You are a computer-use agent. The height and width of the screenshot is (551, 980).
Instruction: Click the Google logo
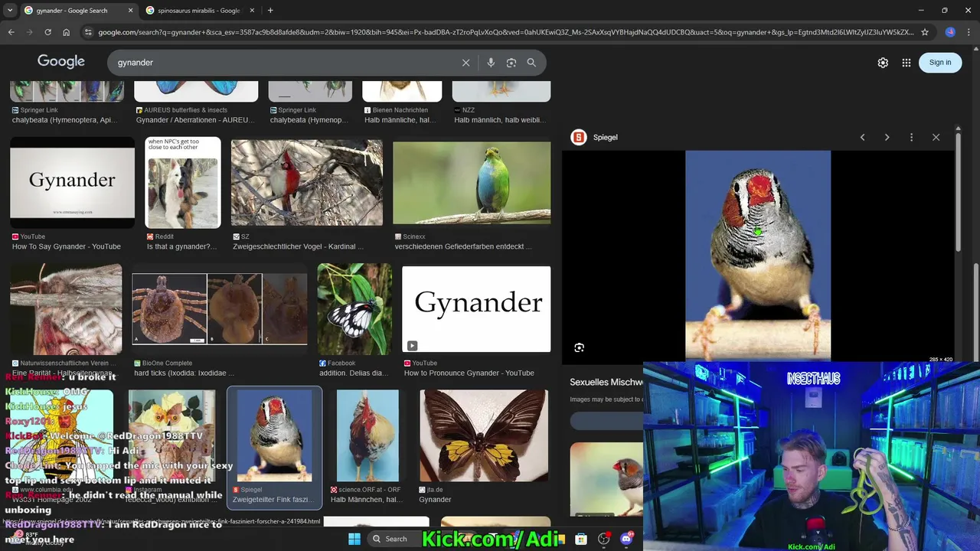[x=61, y=62]
